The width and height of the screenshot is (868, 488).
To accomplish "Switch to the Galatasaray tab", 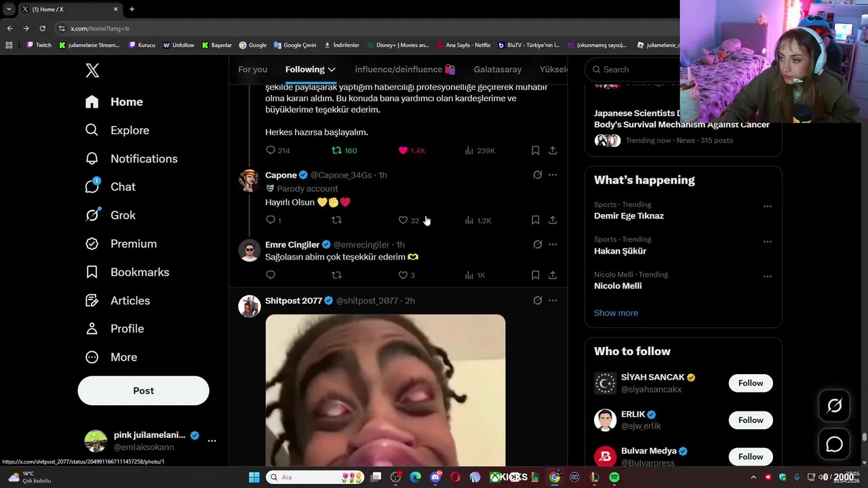I will [498, 69].
